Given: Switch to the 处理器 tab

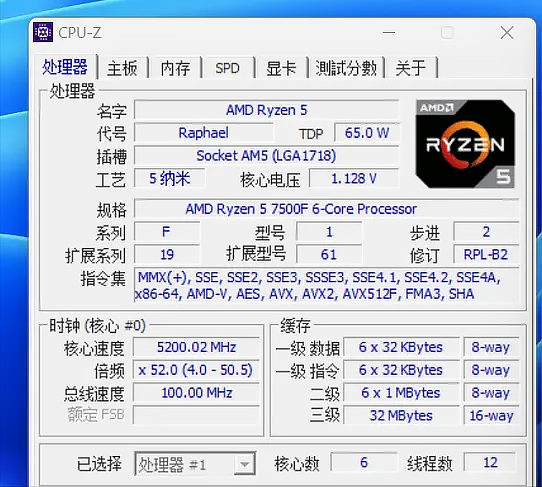Looking at the screenshot, I should (x=65, y=67).
